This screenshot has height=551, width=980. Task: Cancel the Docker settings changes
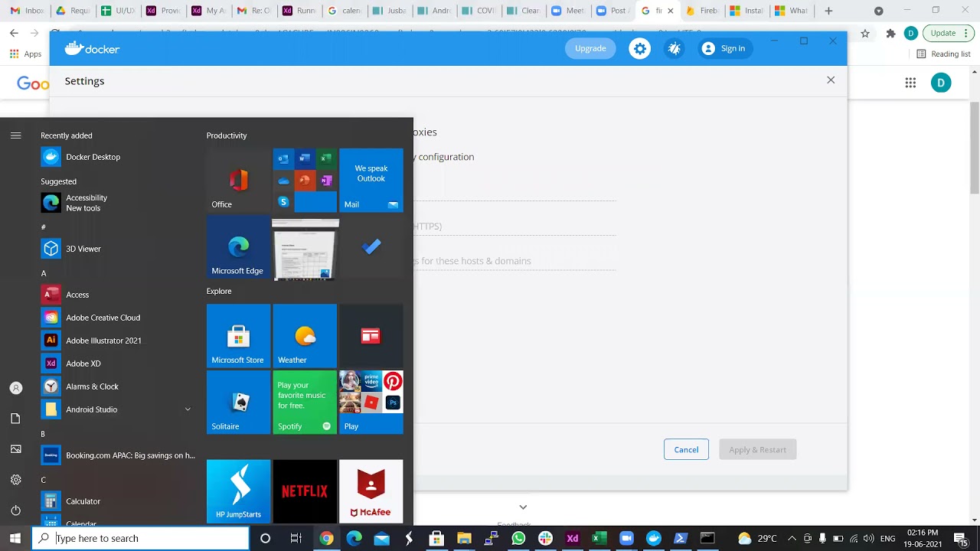tap(686, 449)
